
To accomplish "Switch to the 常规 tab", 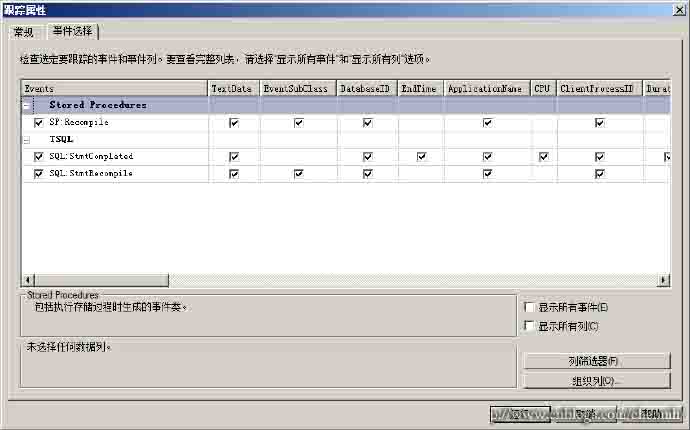I will pos(24,32).
